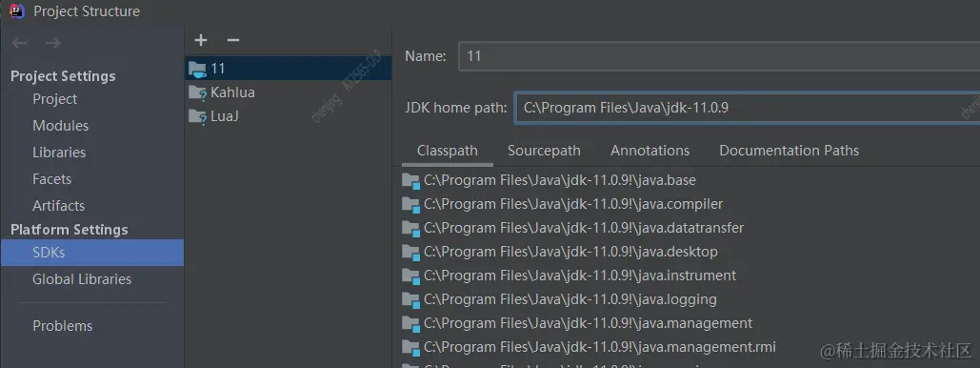Viewport: 980px width, 368px height.
Task: Click folder icon of java.logging entry
Action: tap(410, 299)
